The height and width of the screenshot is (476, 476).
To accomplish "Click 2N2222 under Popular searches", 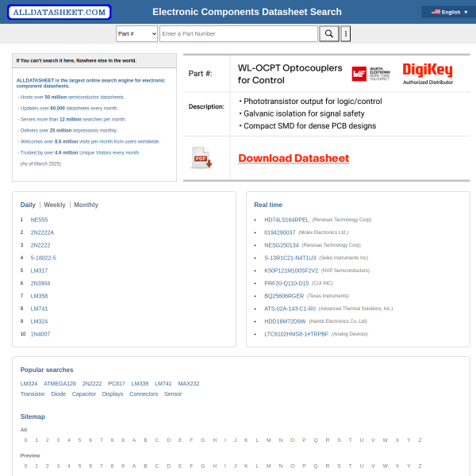I will click(x=92, y=384).
